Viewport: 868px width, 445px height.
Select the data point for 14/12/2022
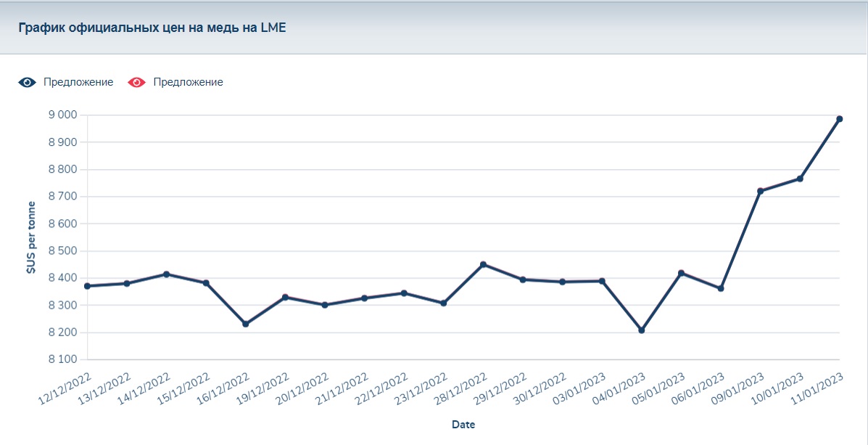[167, 274]
